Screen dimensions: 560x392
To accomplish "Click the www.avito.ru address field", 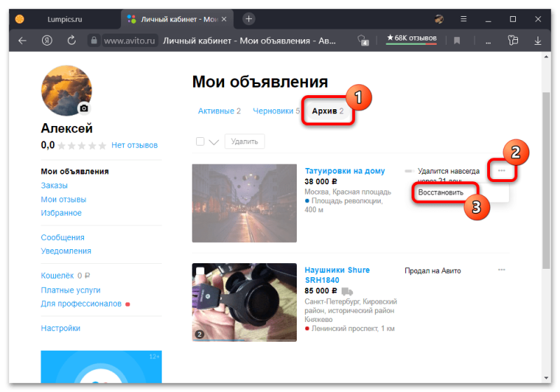I will coord(129,41).
